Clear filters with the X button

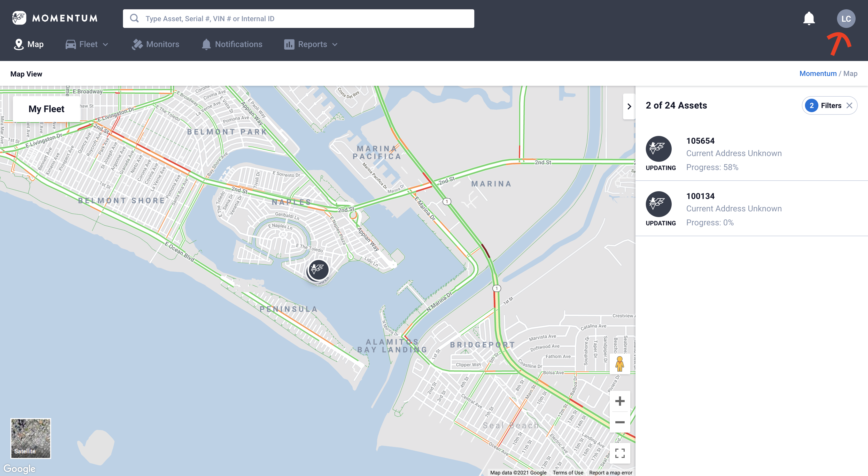pos(849,105)
